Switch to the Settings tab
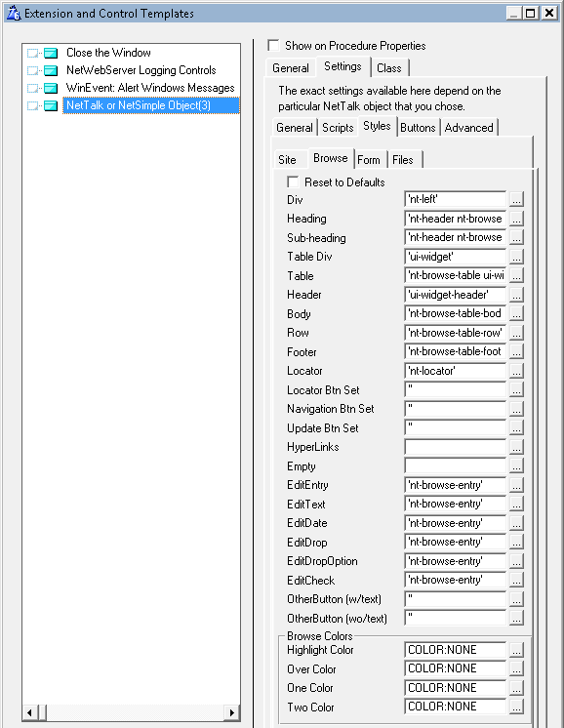The image size is (564, 728). [x=342, y=66]
